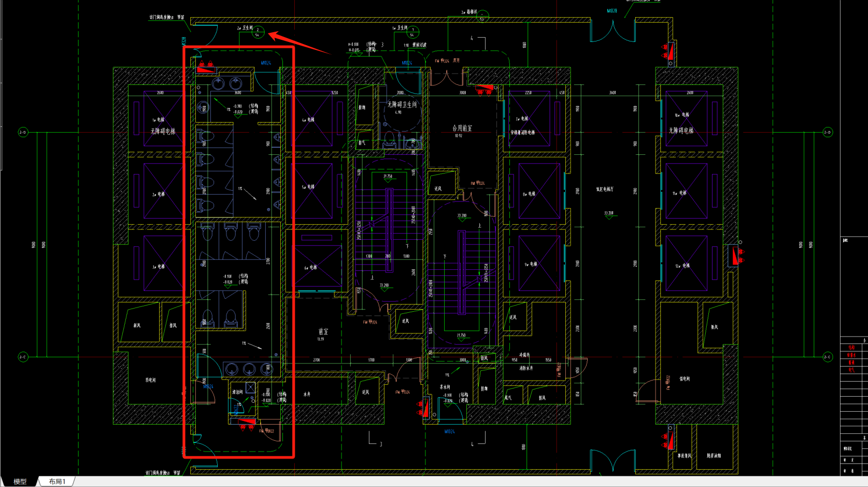Select the 4# 电梯 label
This screenshot has height=487, width=868.
[x=308, y=120]
